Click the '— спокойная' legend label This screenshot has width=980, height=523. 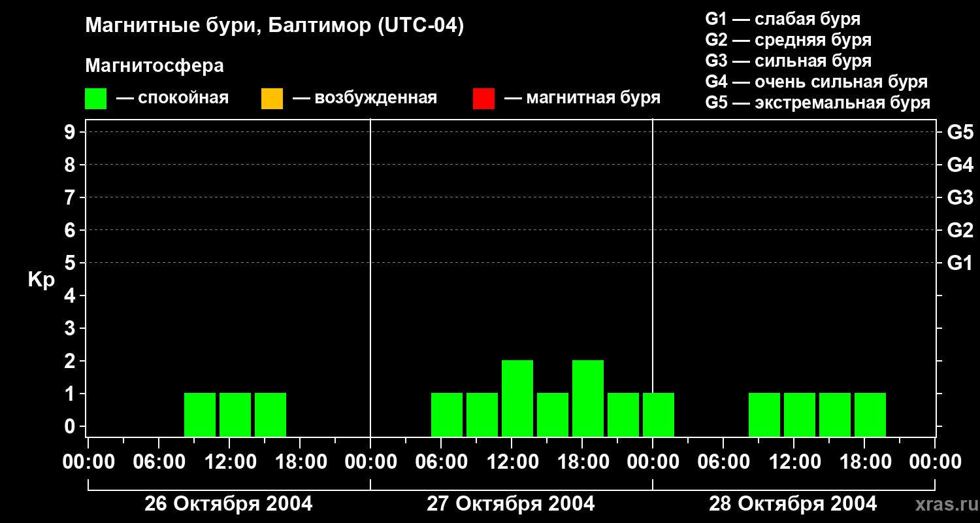[x=172, y=98]
